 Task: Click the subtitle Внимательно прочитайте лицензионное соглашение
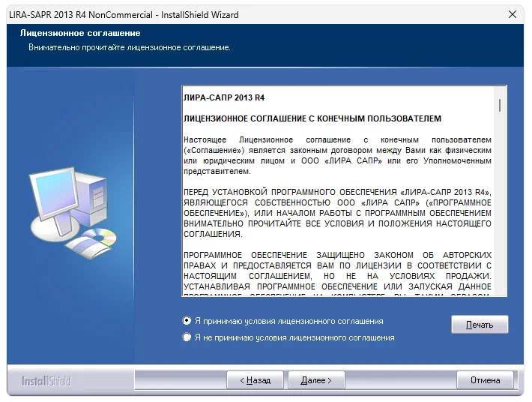click(x=130, y=47)
